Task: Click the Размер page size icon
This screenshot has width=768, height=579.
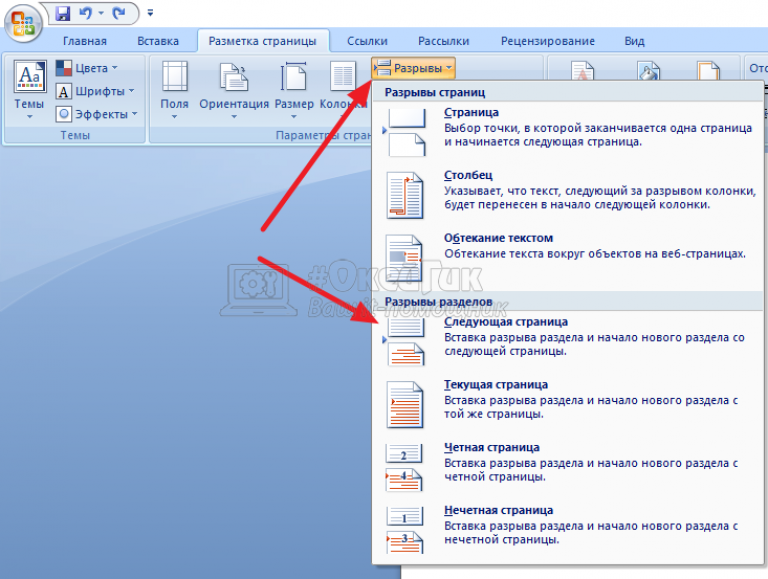Action: coord(293,76)
